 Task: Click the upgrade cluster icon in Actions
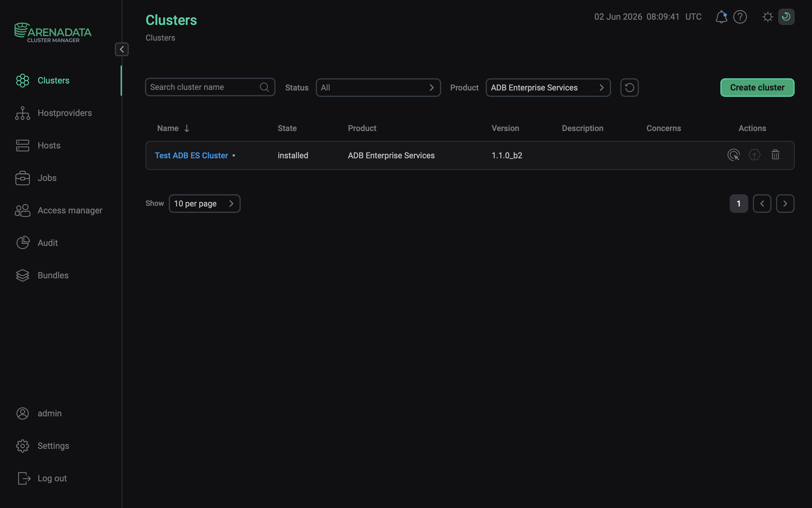754,155
